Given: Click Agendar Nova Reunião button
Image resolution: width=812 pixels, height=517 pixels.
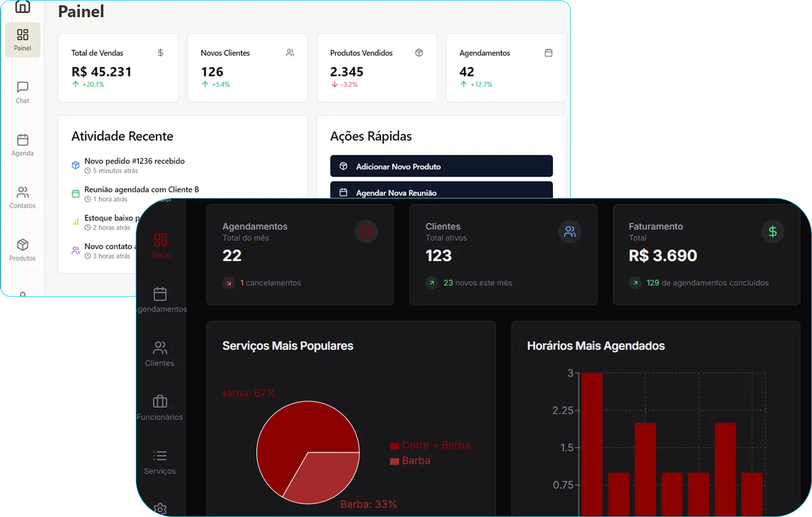Looking at the screenshot, I should click(x=441, y=192).
